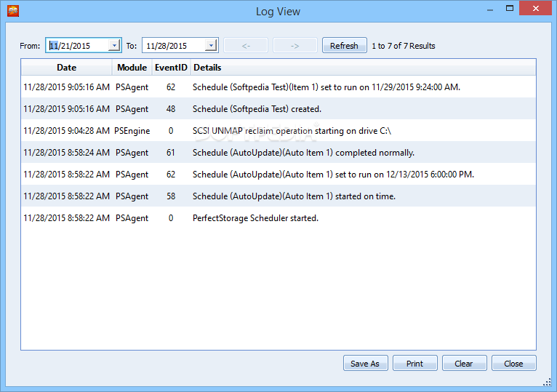Screen dimensions: 557x392
Task: Sort by Module column header
Action: [x=132, y=68]
